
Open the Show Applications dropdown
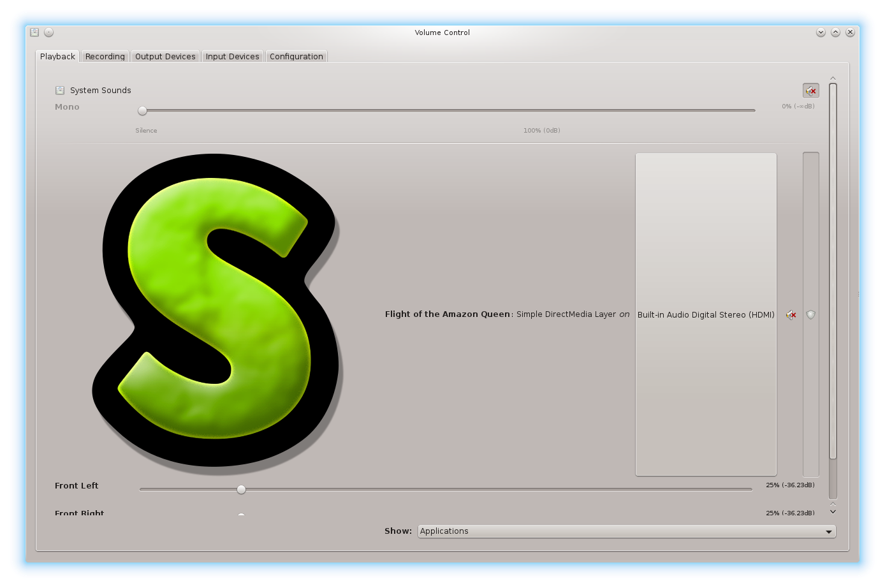(x=626, y=531)
